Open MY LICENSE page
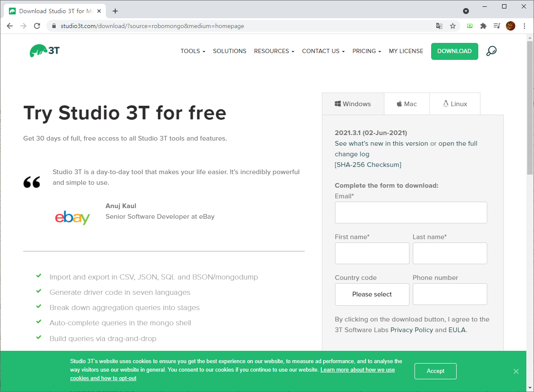Screen dimensions: 534x392 pyautogui.click(x=406, y=51)
